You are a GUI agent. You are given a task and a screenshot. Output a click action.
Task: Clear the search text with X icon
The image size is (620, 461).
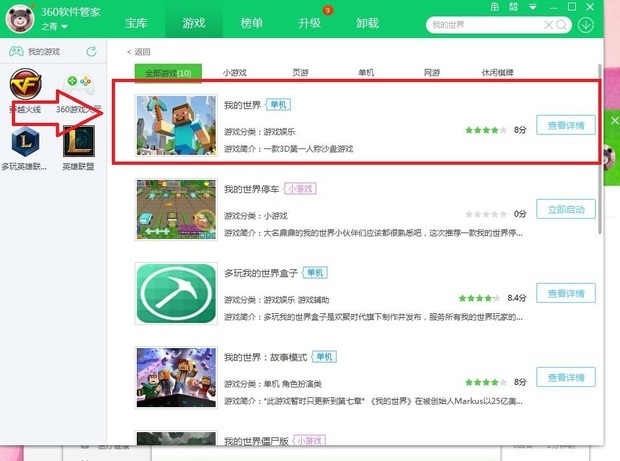point(548,25)
